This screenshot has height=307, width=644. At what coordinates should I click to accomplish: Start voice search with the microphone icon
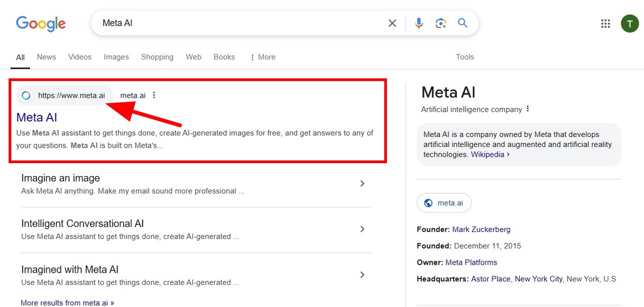pyautogui.click(x=419, y=23)
